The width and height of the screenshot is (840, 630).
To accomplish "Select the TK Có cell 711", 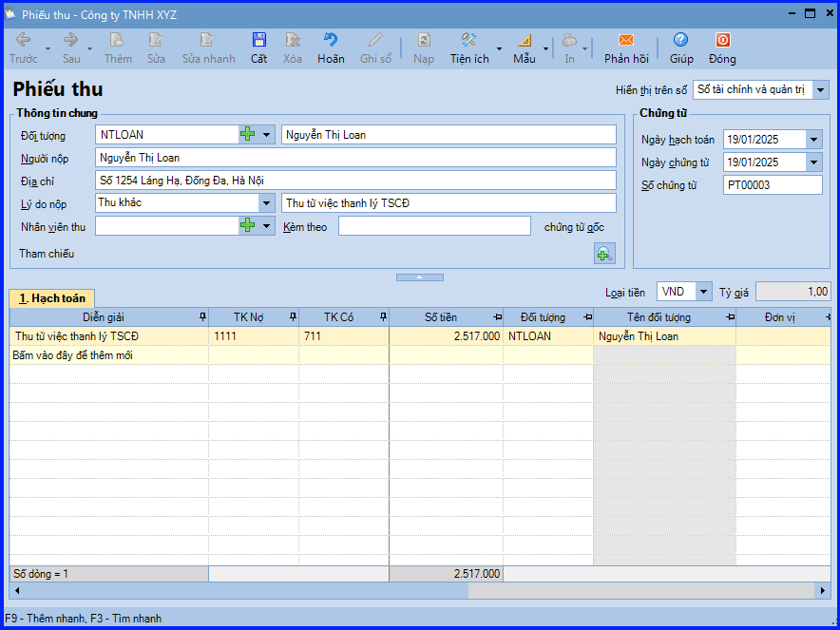I will pyautogui.click(x=345, y=336).
